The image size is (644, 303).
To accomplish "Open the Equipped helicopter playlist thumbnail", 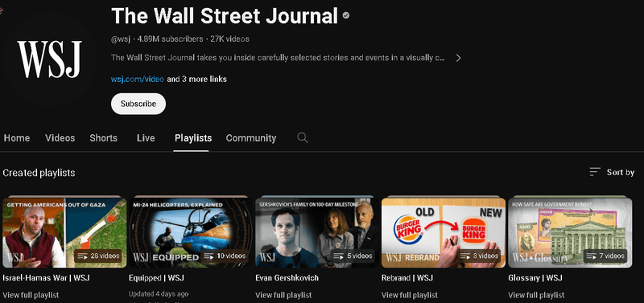I will (x=191, y=232).
